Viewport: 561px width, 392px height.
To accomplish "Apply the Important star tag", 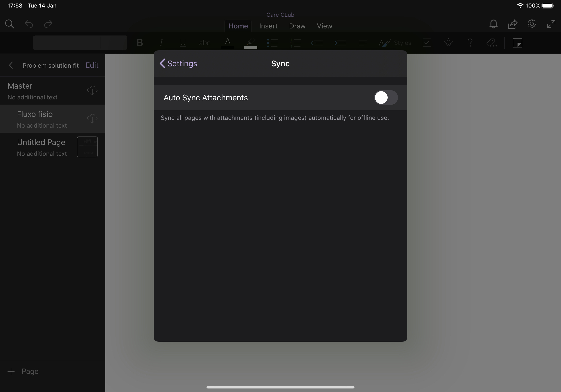I will [448, 43].
